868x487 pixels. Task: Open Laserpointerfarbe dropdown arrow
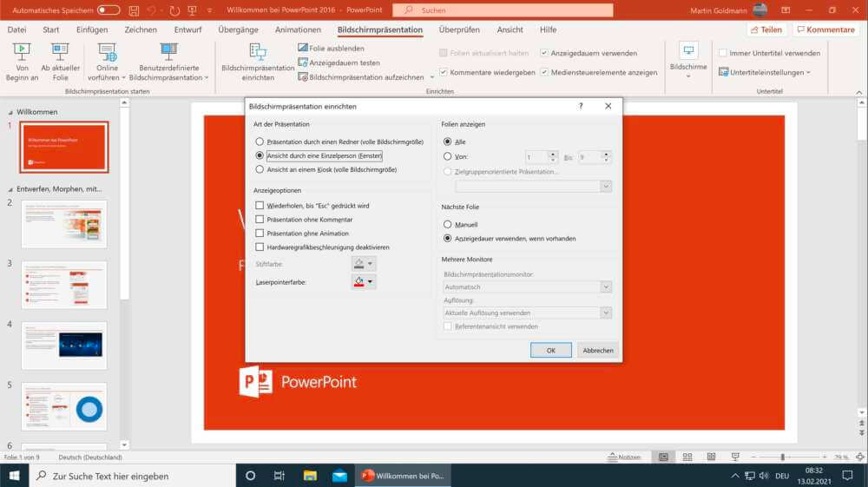pos(371,281)
